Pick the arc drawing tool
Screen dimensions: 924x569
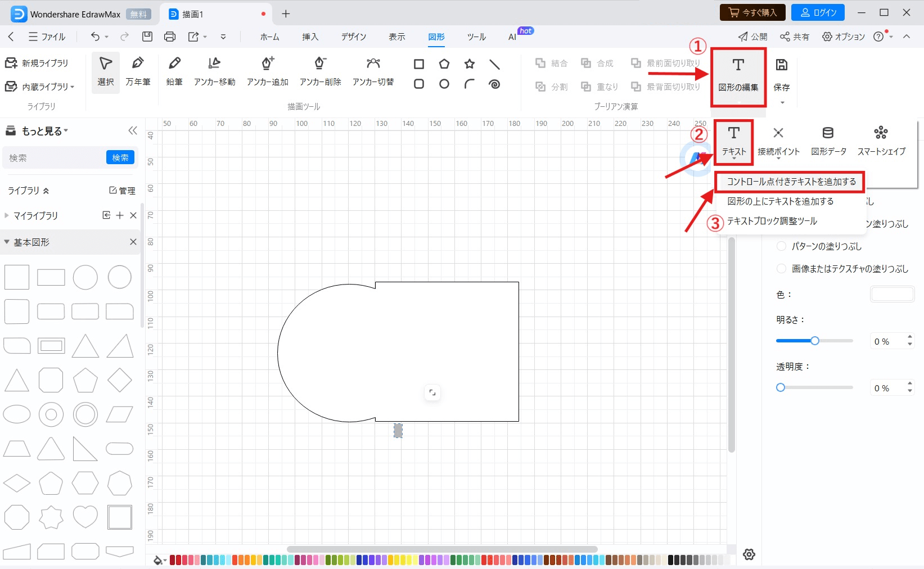pyautogui.click(x=470, y=84)
